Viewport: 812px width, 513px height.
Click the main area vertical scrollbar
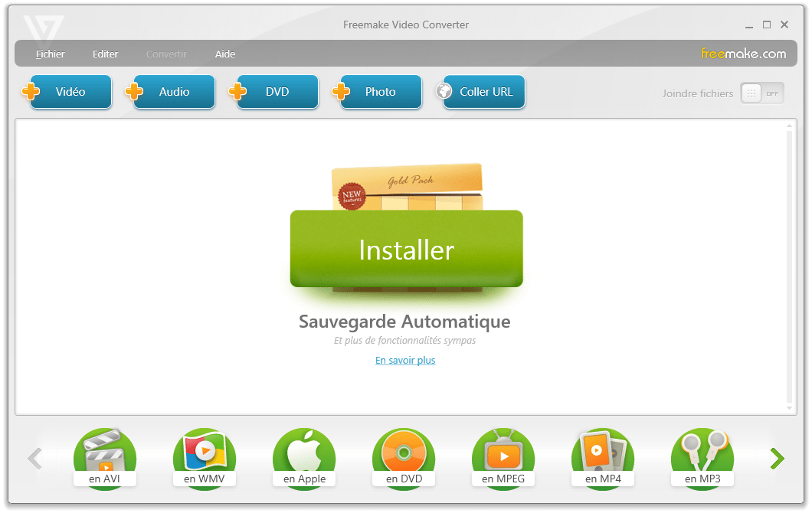pyautogui.click(x=789, y=266)
